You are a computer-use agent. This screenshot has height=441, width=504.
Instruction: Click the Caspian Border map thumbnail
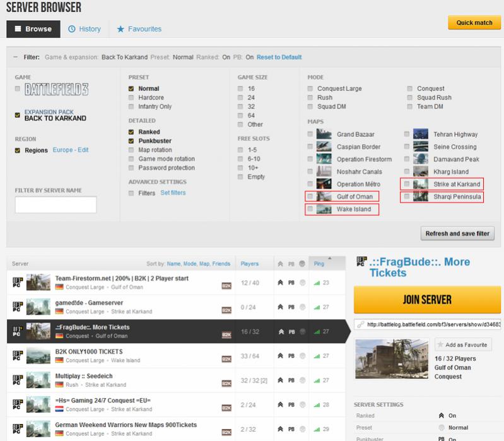(324, 146)
